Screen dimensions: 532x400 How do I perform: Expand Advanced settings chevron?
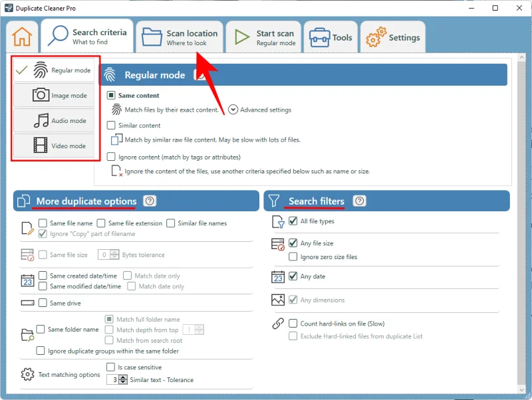pyautogui.click(x=233, y=110)
